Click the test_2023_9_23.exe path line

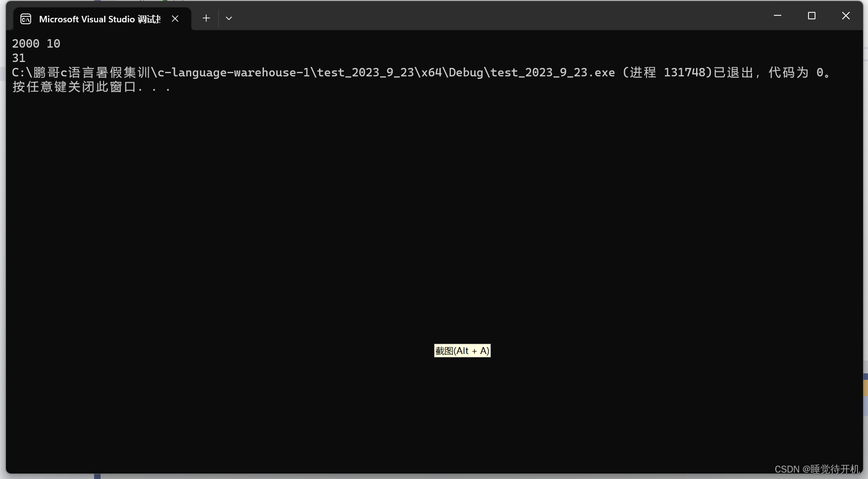[421, 72]
